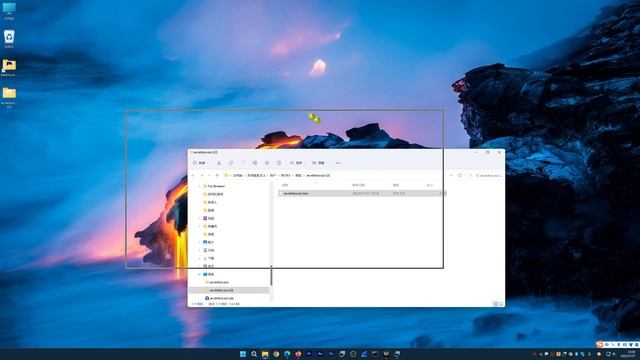640x360 pixels.
Task: Select the arcdlldsvc.exe.zip item in tree
Action: (219, 298)
